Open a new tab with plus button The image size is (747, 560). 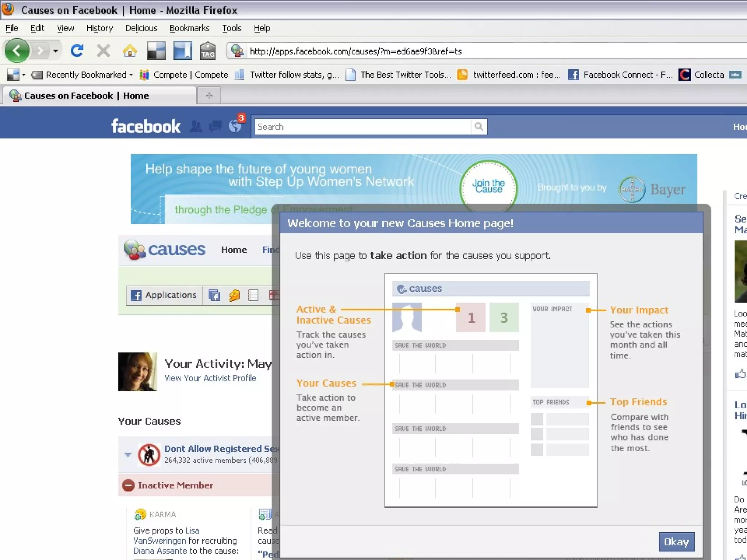[209, 96]
